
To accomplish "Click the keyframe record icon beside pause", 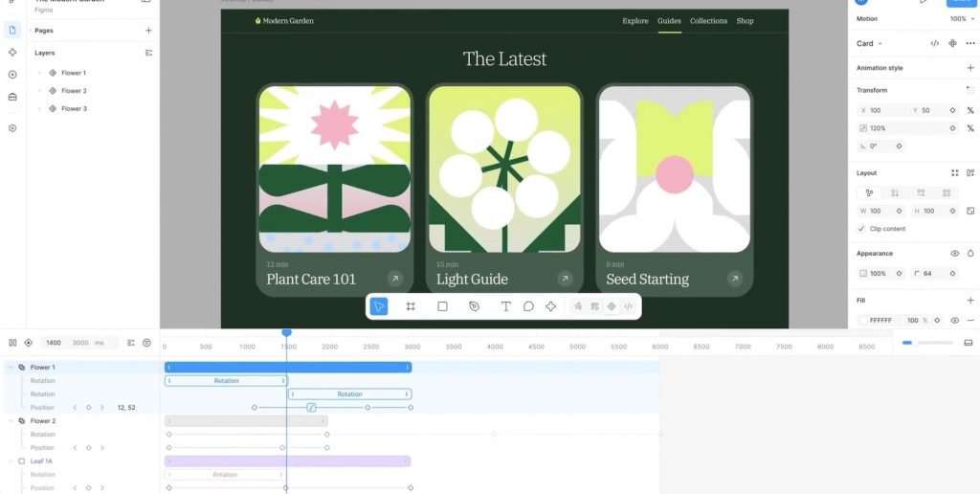I will click(x=28, y=343).
